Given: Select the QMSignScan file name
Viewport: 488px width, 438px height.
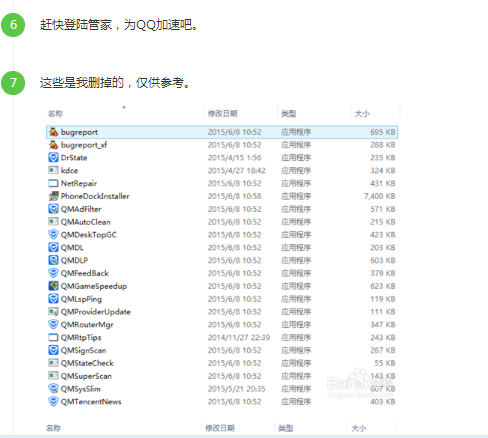Looking at the screenshot, I should (x=83, y=350).
